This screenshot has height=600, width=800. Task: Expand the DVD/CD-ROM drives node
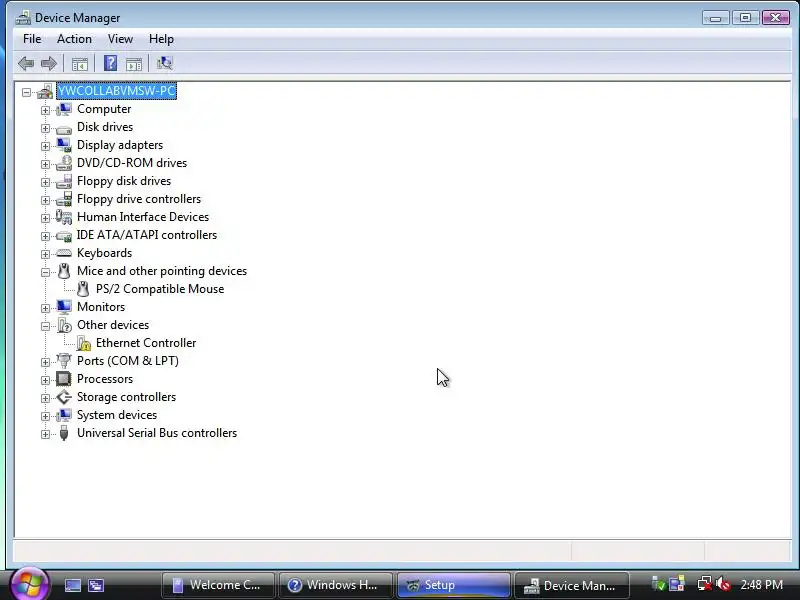click(45, 164)
